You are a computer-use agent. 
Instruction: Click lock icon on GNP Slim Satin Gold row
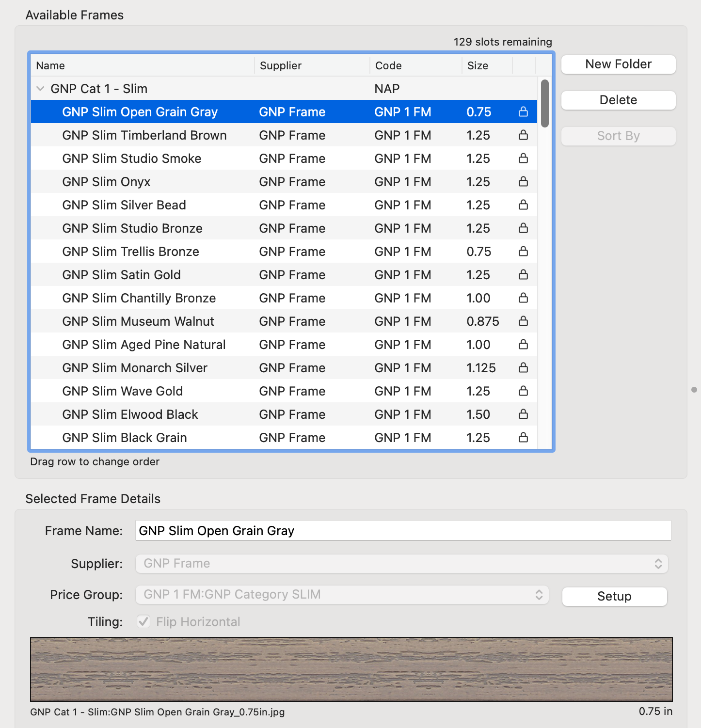point(523,275)
